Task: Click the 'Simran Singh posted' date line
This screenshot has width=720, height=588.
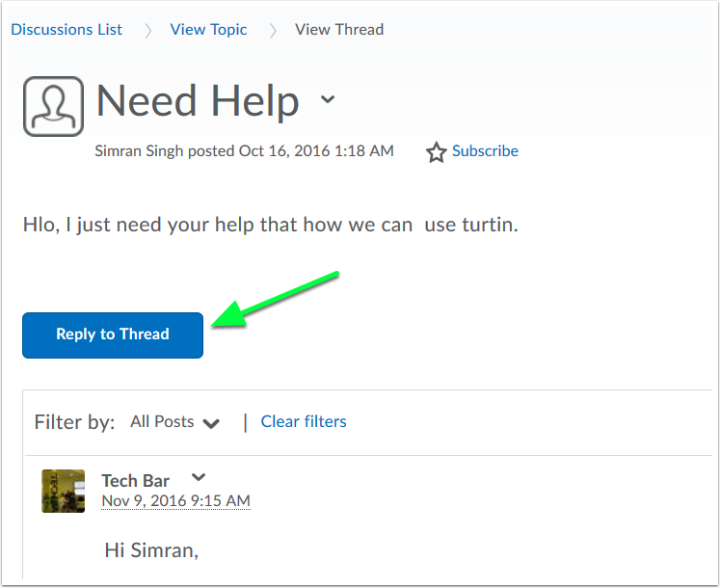Action: click(x=244, y=150)
